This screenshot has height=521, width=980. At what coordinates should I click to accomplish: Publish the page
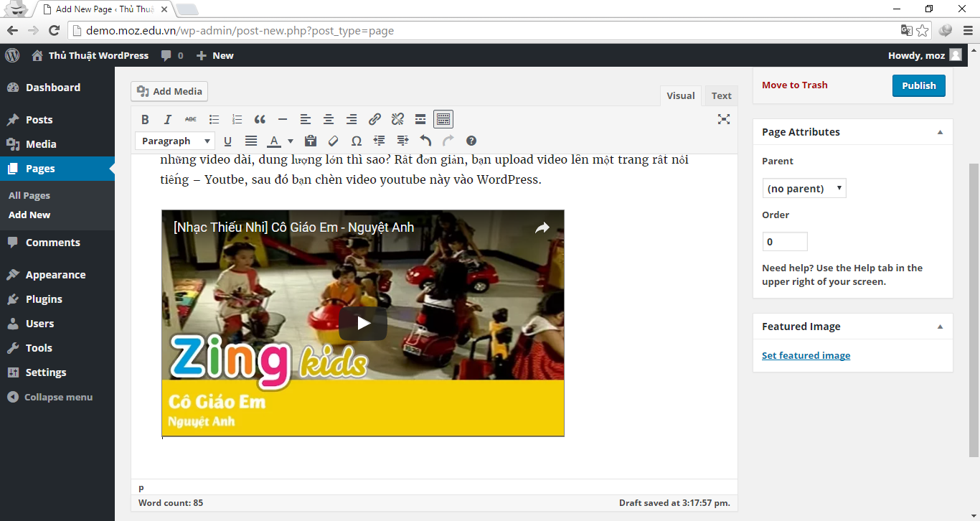coord(919,85)
